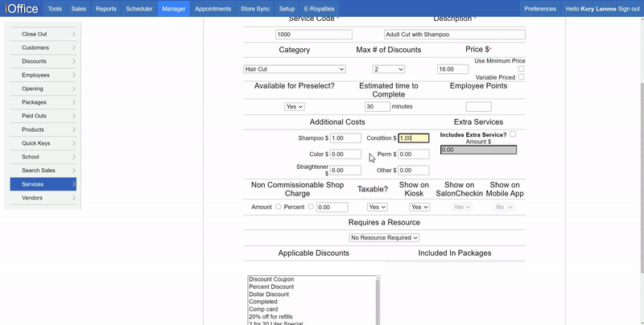644x325 pixels.
Task: Open the Setup menu
Action: coord(287,9)
